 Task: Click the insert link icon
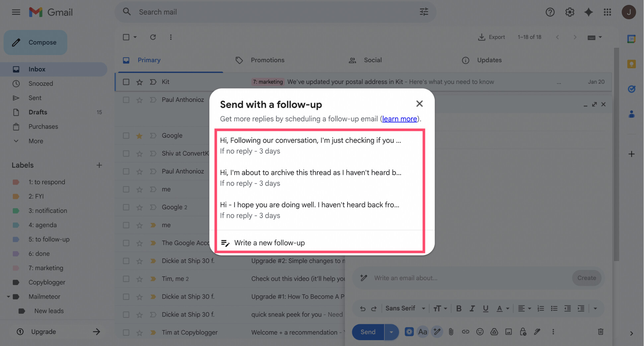tap(465, 332)
